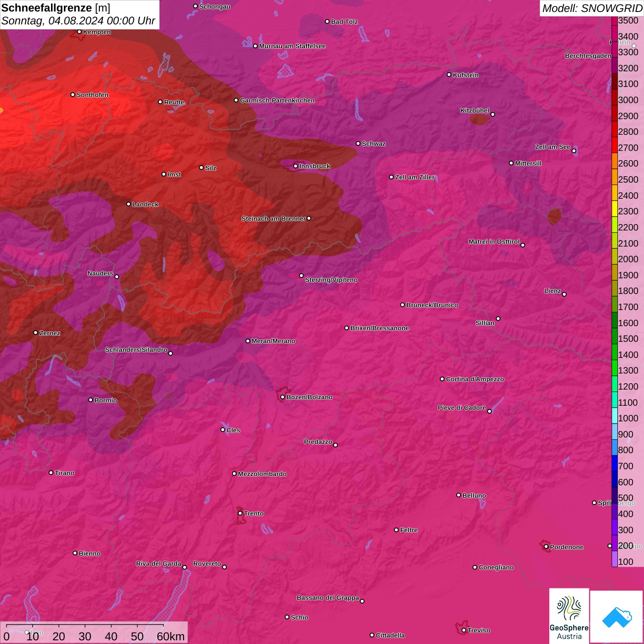Click the 'Schio' label
The width and height of the screenshot is (644, 644).
point(299,617)
